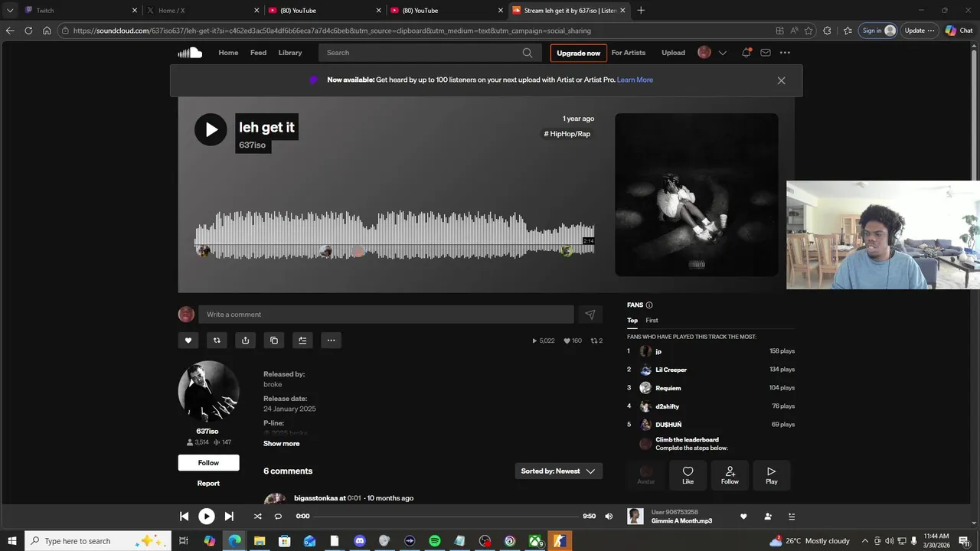Play the track leh get it

click(x=211, y=129)
